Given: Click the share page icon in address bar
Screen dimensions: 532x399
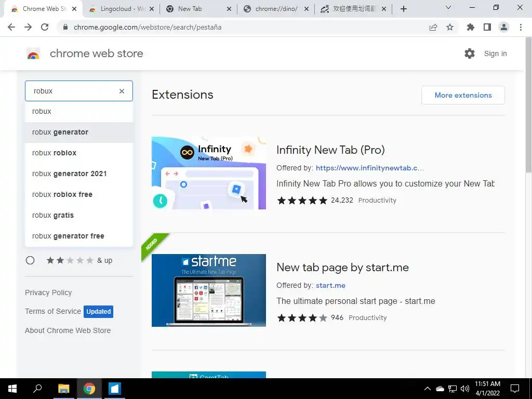Looking at the screenshot, I should (433, 27).
